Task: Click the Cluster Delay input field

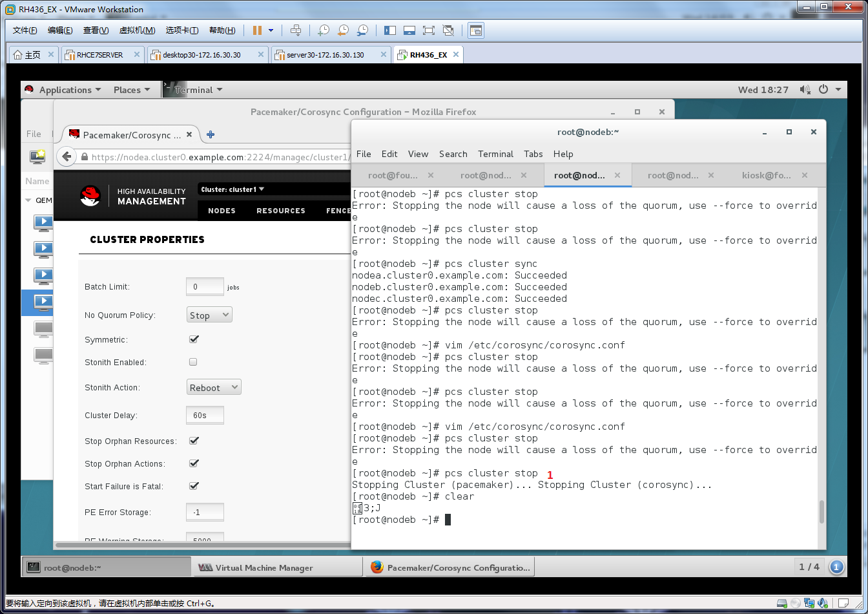Action: 205,415
